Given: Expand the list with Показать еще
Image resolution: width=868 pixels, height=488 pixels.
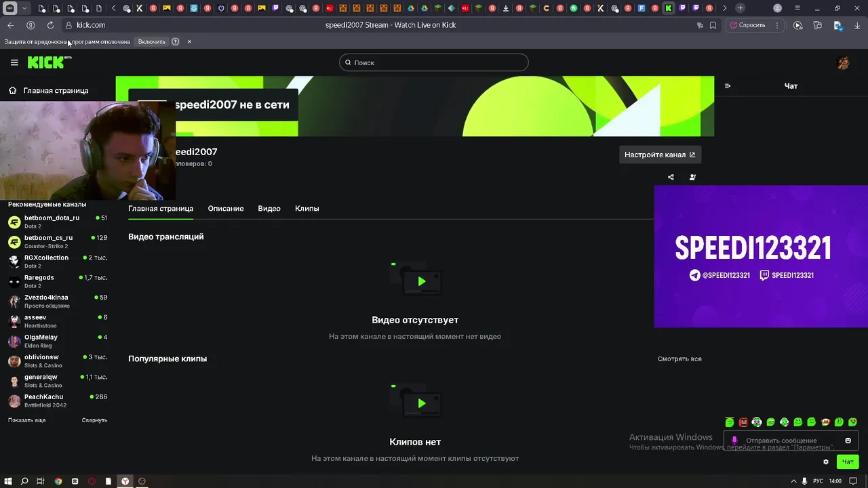Looking at the screenshot, I should [x=27, y=420].
